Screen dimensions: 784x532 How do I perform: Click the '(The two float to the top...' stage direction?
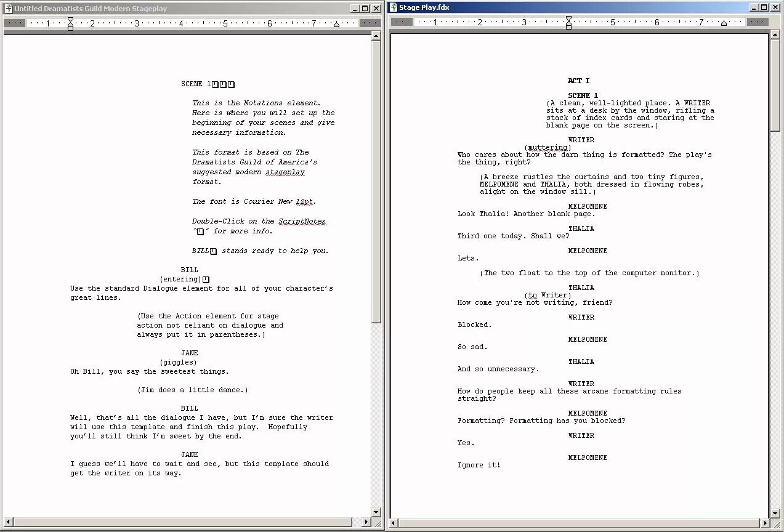pos(590,273)
